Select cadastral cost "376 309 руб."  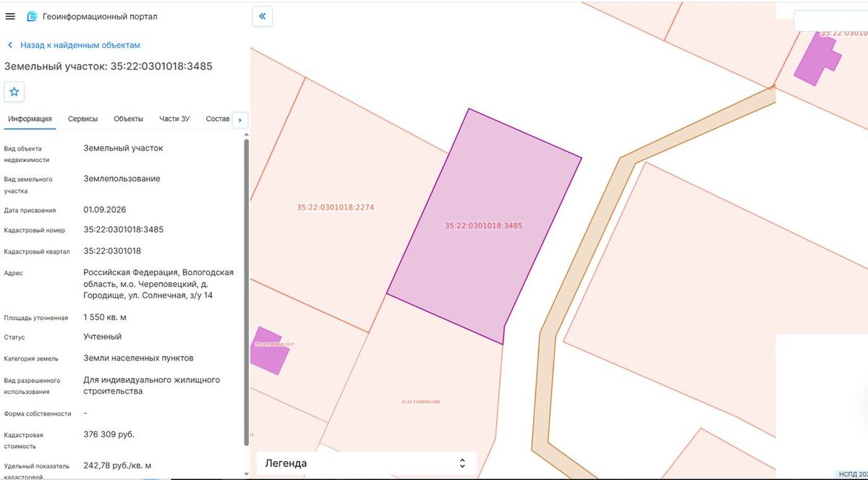click(x=109, y=434)
